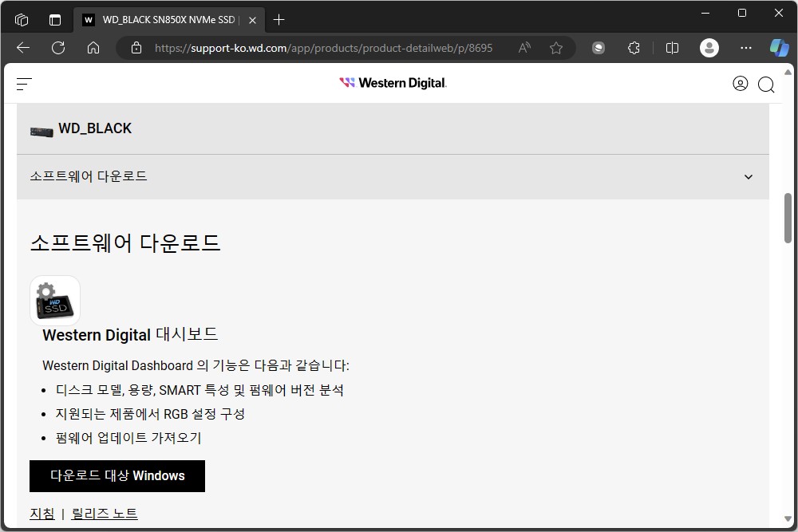Screen dimensions: 798x532
Task: Go to the browser home page
Action: coord(93,48)
